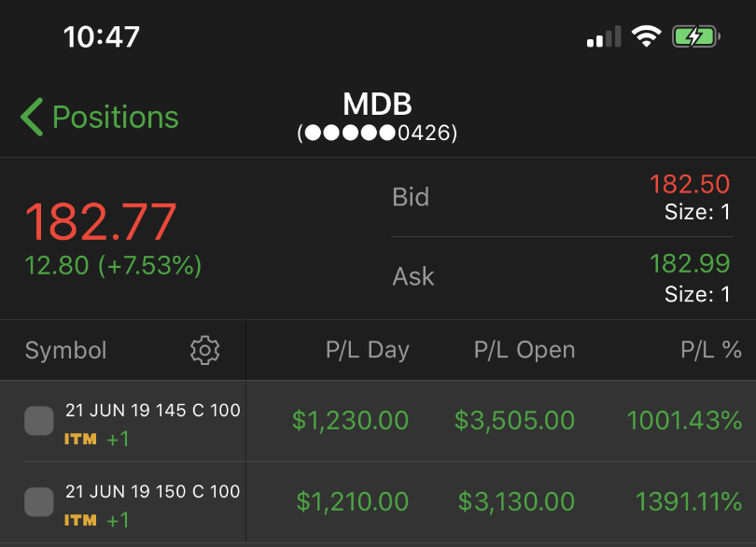Tap the ITM badge on 150 call
The image size is (756, 547).
click(x=80, y=520)
